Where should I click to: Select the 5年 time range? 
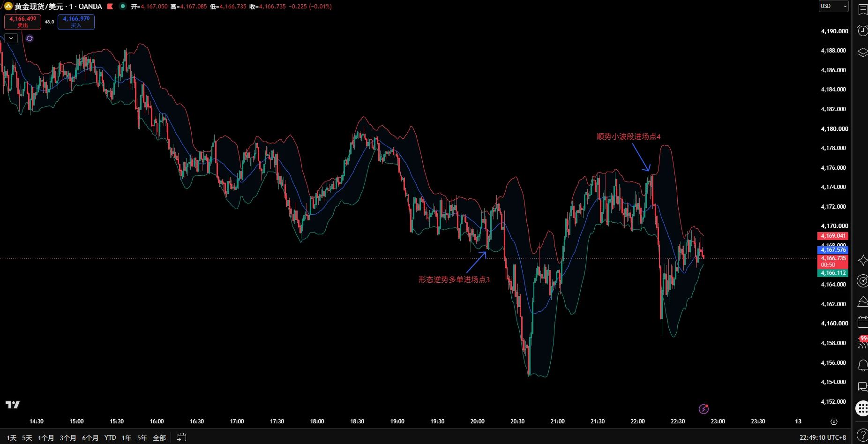142,437
